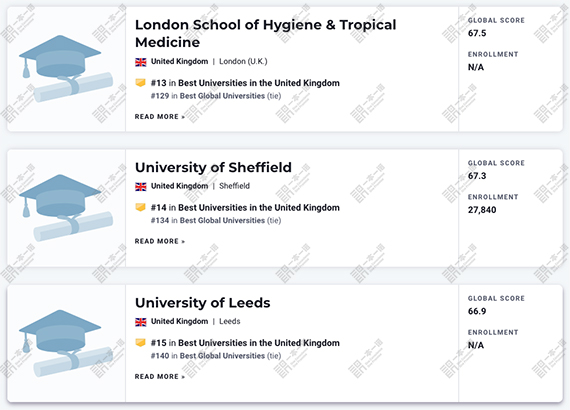Click graduation cap image for London School of Hygiene
Image resolution: width=570 pixels, height=410 pixels.
(66, 69)
